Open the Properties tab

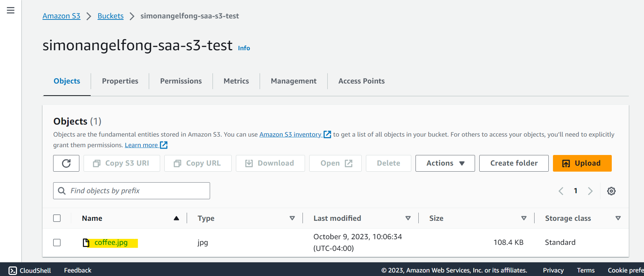[x=120, y=81]
